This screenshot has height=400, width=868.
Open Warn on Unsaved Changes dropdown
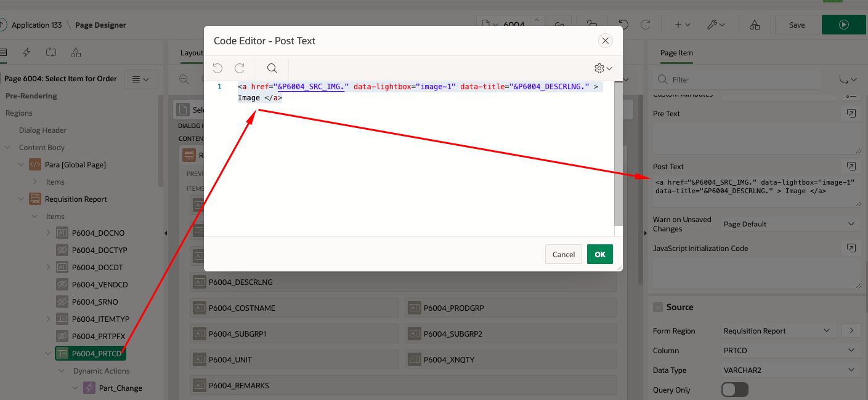click(x=790, y=224)
